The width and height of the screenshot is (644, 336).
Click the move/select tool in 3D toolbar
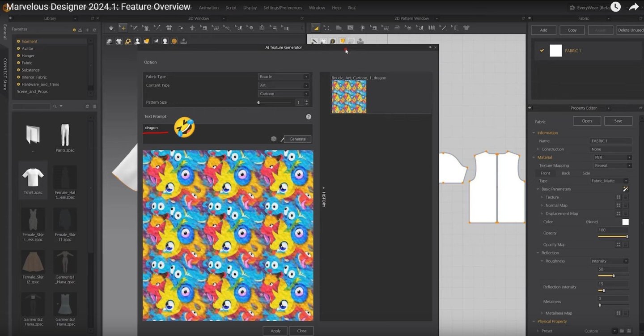click(x=123, y=28)
